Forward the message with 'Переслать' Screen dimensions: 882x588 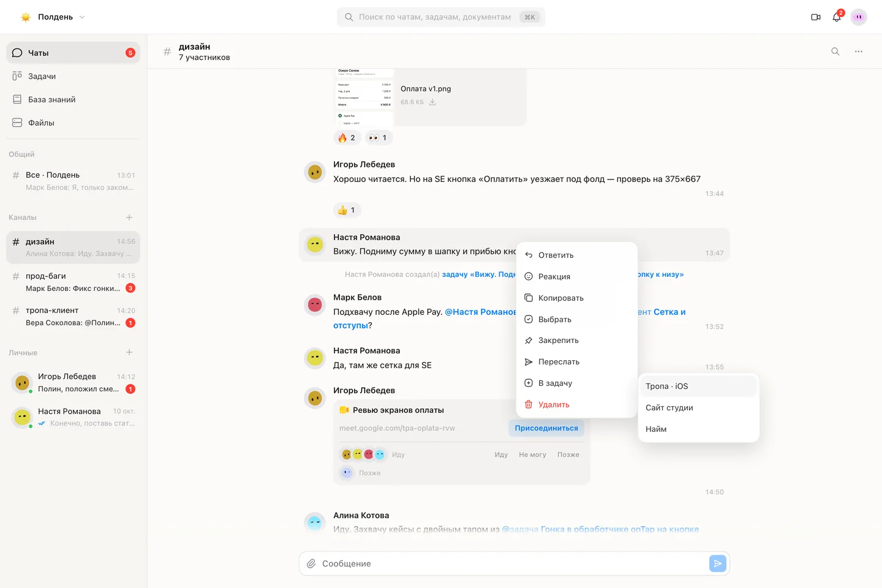pos(577,362)
